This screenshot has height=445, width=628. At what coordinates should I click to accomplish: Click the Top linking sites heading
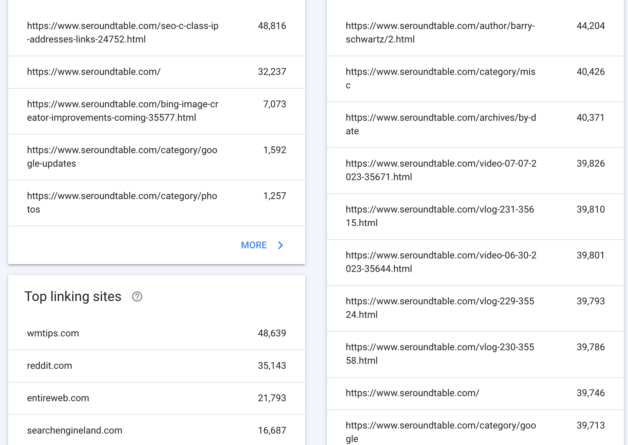click(73, 297)
